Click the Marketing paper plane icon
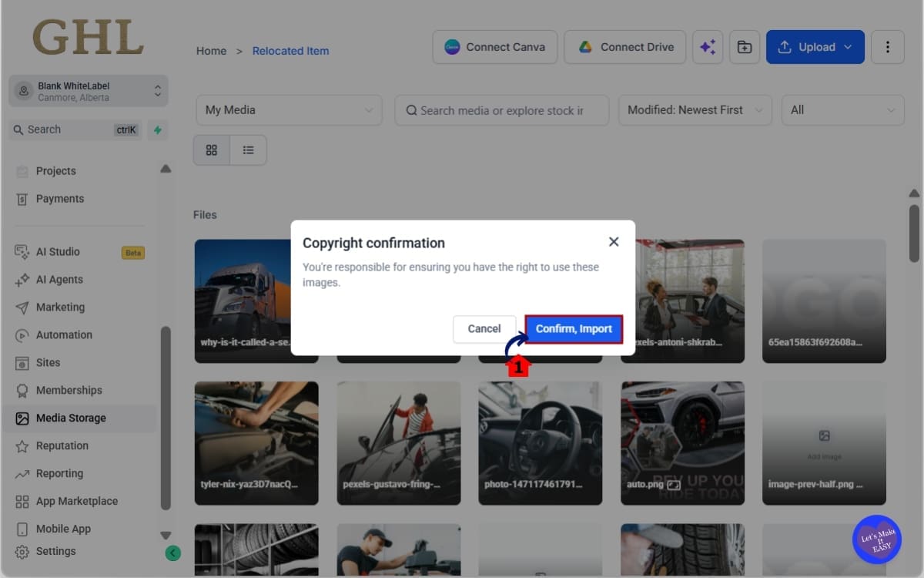 click(22, 307)
